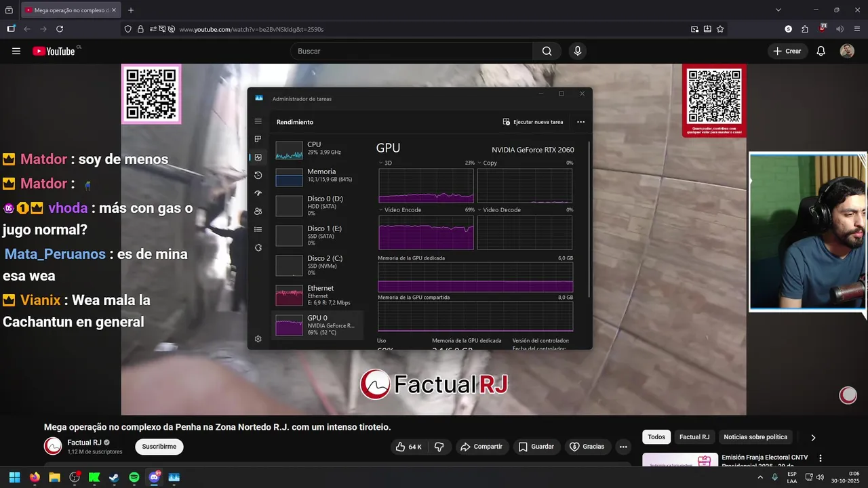Show next video category chips arrow
The image size is (868, 488).
pyautogui.click(x=813, y=437)
